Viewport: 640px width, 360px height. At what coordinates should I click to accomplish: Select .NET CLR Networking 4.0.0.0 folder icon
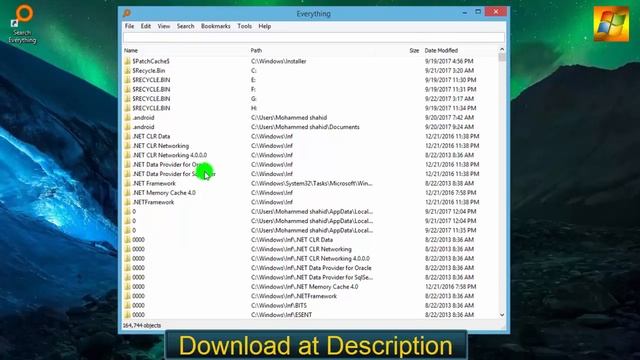coord(127,155)
